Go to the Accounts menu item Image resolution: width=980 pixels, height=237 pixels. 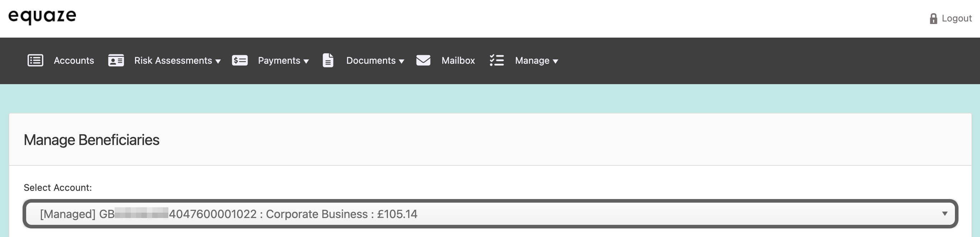click(74, 61)
